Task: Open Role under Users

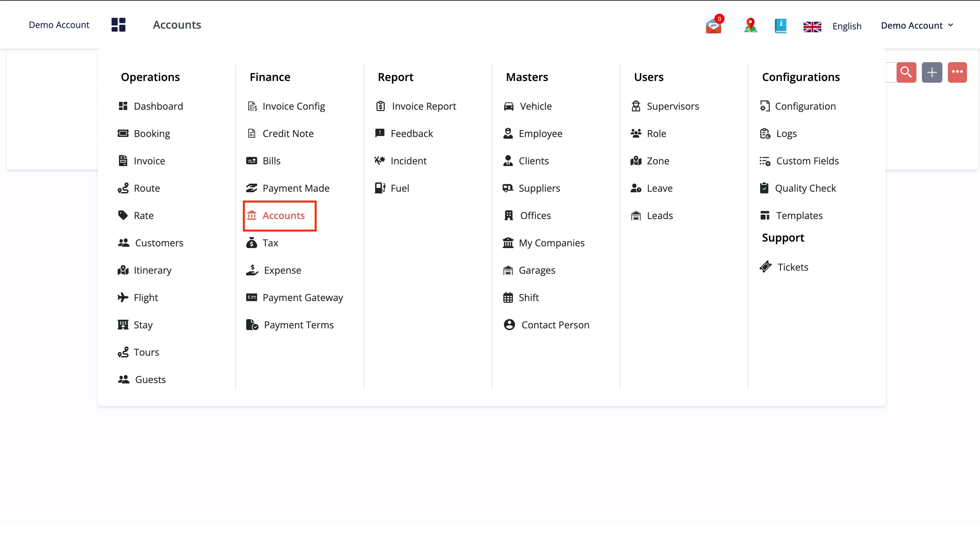Action: click(x=648, y=133)
